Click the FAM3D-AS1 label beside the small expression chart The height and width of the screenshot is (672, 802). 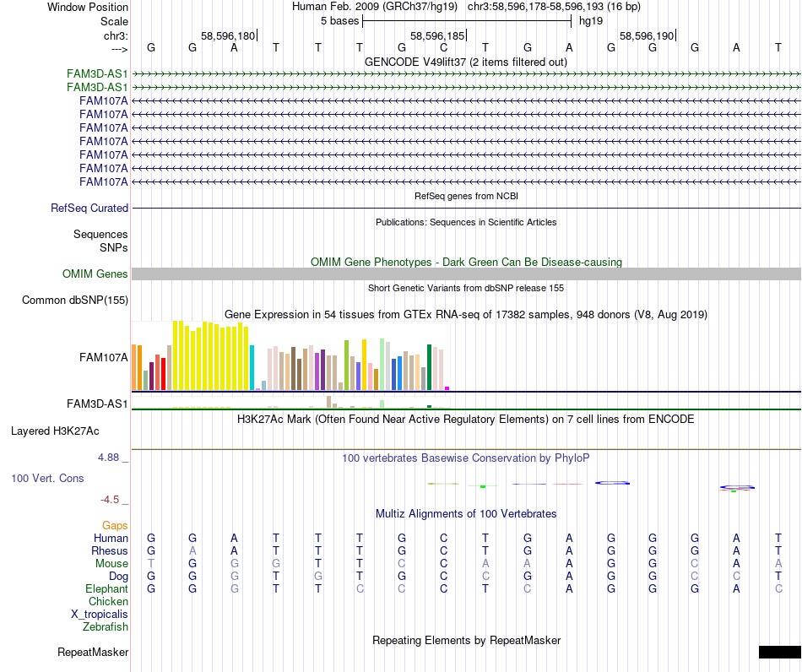click(x=97, y=404)
